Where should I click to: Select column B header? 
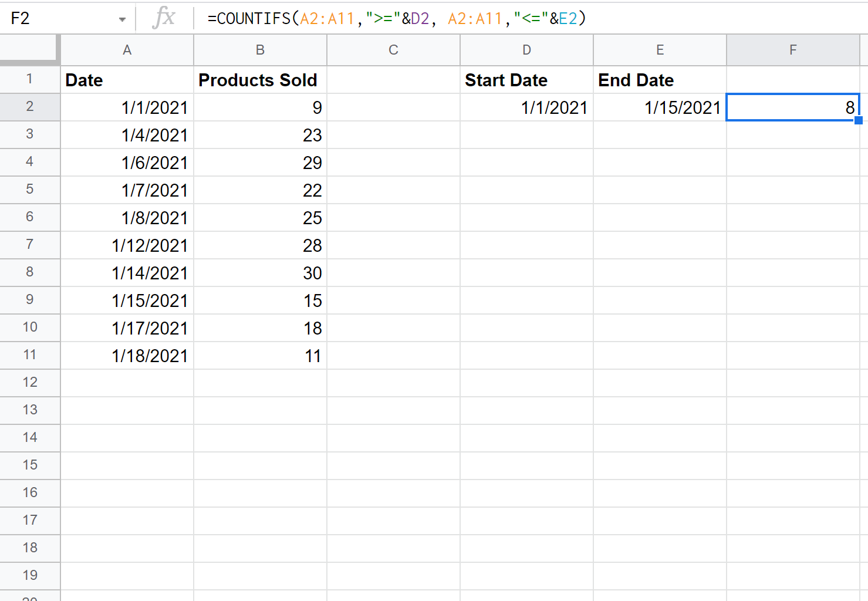[260, 50]
